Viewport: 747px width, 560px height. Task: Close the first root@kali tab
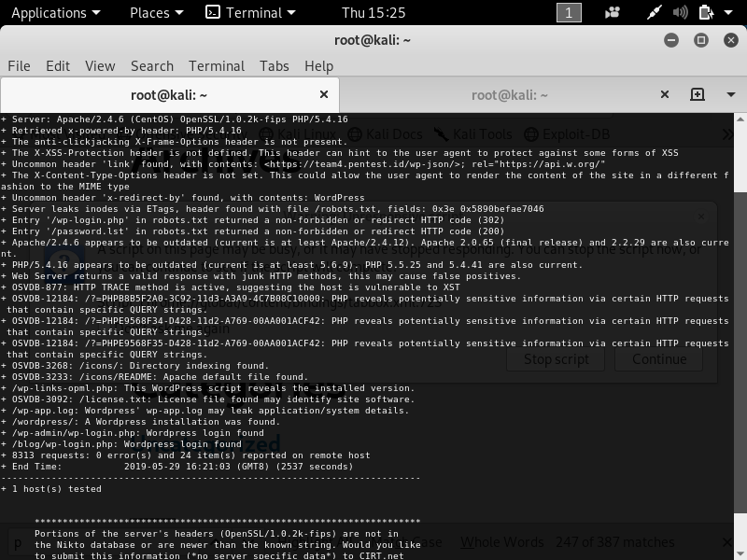coord(324,95)
